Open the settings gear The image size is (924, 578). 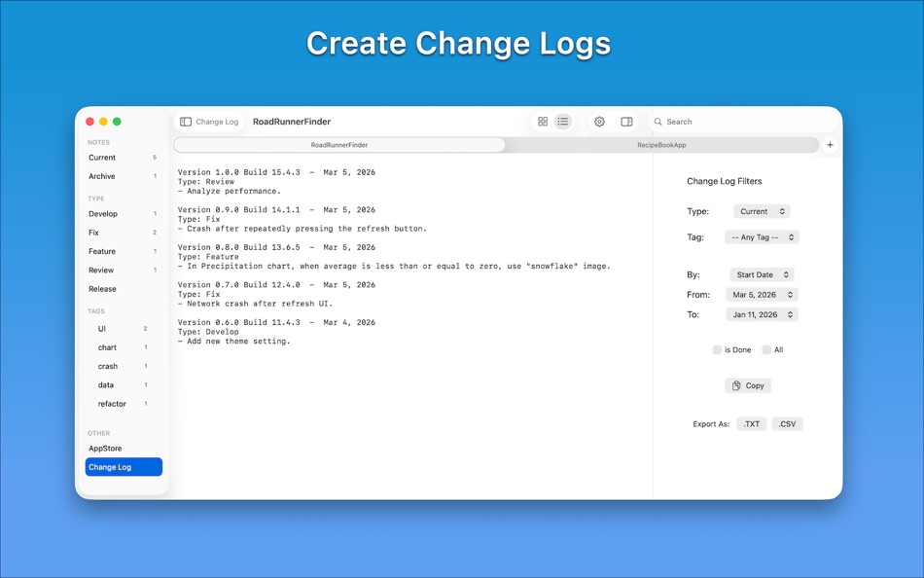[x=599, y=121]
